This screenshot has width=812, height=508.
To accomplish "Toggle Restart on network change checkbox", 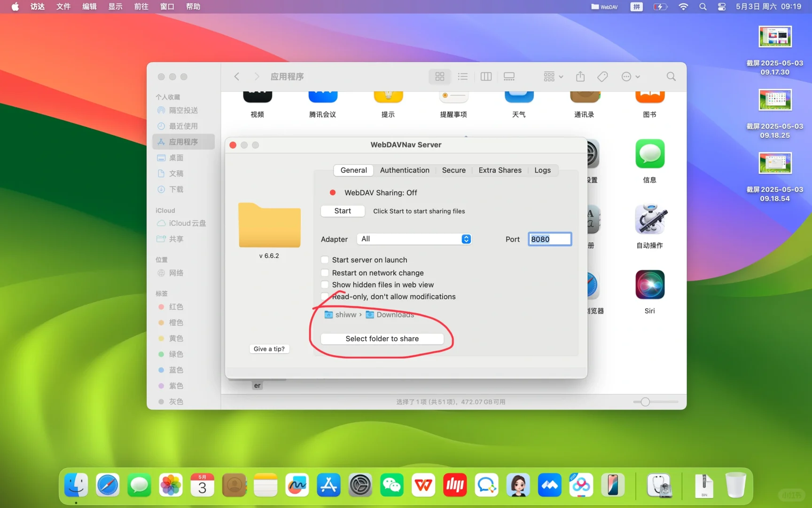I will 325,273.
